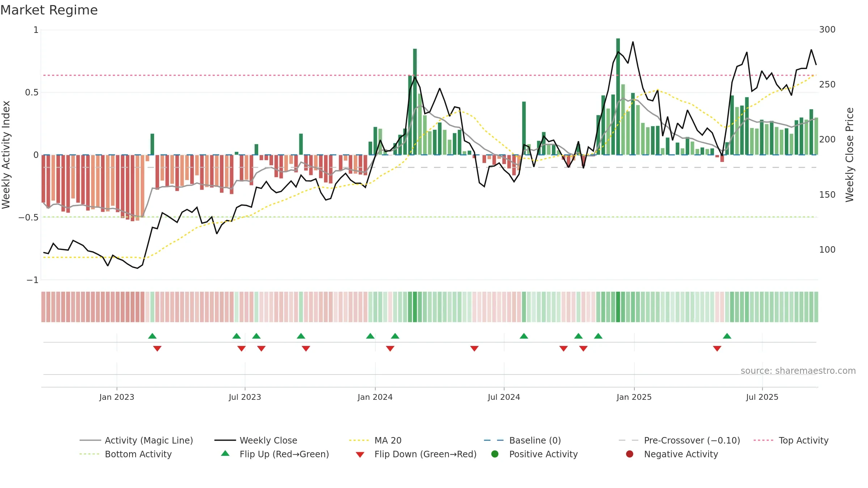Toggle the MA 20 legend entry
Viewport: 868px width, 488px height.
[375, 440]
